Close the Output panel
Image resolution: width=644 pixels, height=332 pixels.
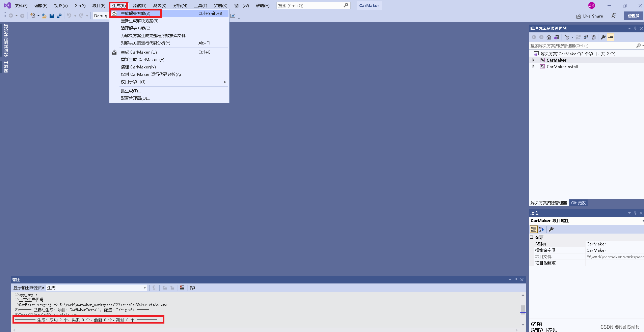[x=522, y=280]
